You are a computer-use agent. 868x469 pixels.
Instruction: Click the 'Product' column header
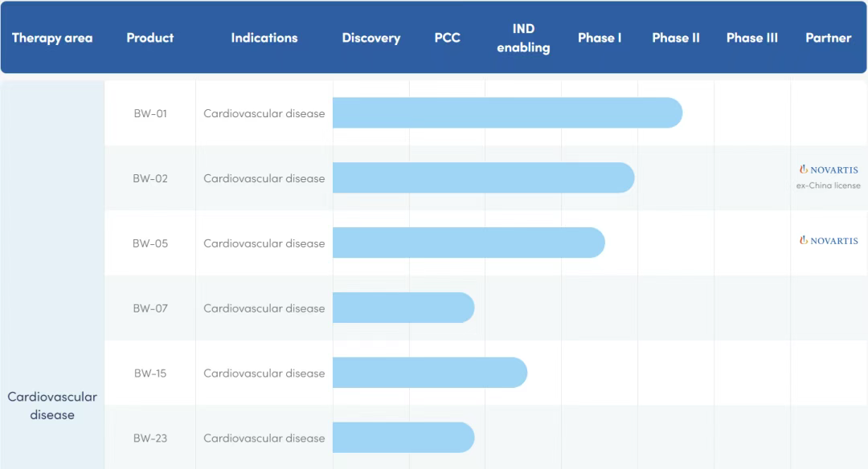(x=150, y=38)
